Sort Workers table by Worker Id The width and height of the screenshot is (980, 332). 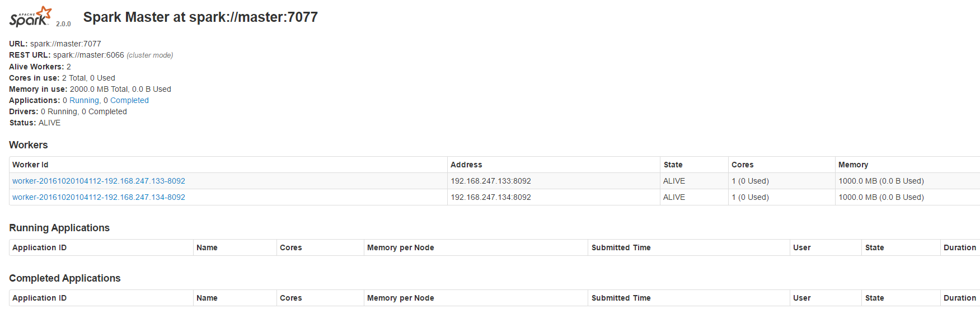[x=30, y=165]
